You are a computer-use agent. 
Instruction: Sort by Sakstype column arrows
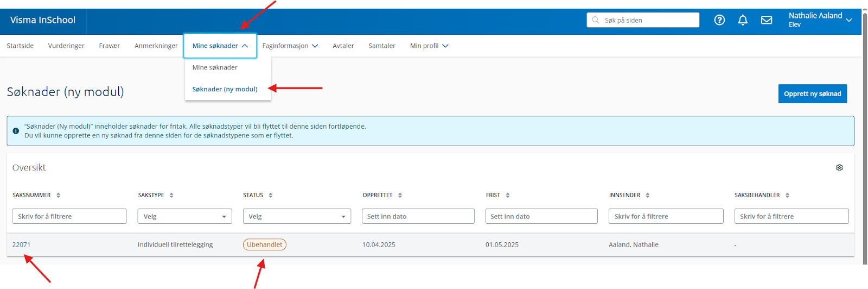pyautogui.click(x=171, y=195)
